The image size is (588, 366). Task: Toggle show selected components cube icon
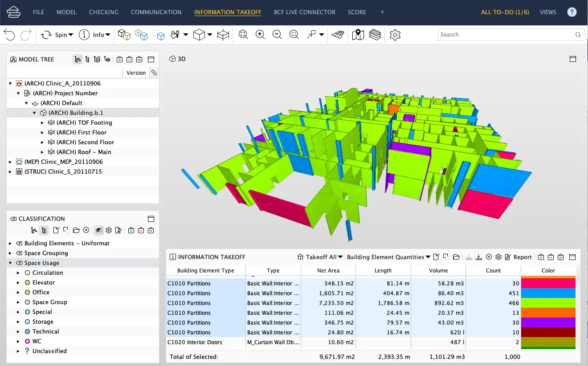click(124, 35)
